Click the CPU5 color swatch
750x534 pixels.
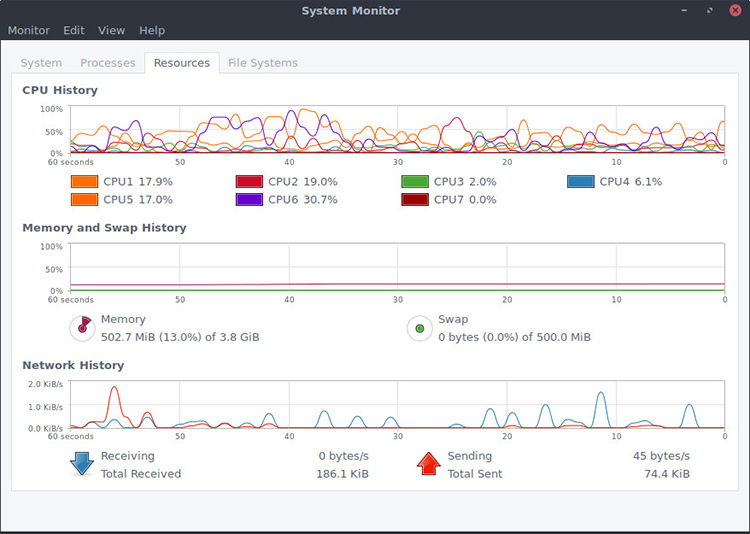click(x=84, y=200)
